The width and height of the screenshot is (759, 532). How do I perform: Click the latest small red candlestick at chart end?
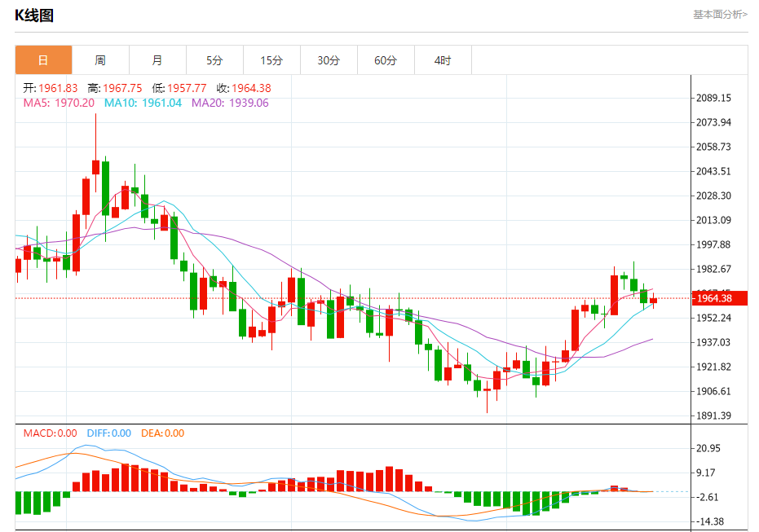coord(654,301)
